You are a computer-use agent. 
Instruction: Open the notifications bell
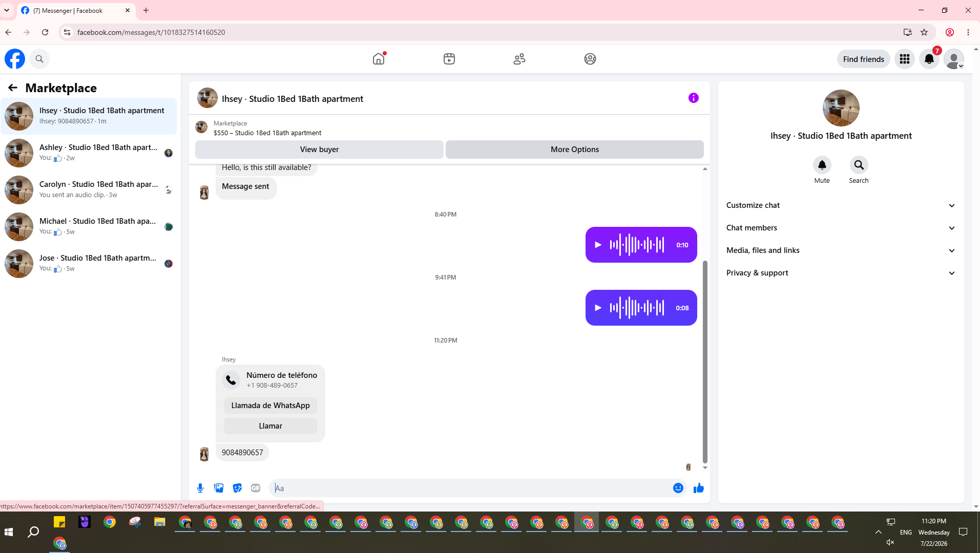pyautogui.click(x=929, y=59)
